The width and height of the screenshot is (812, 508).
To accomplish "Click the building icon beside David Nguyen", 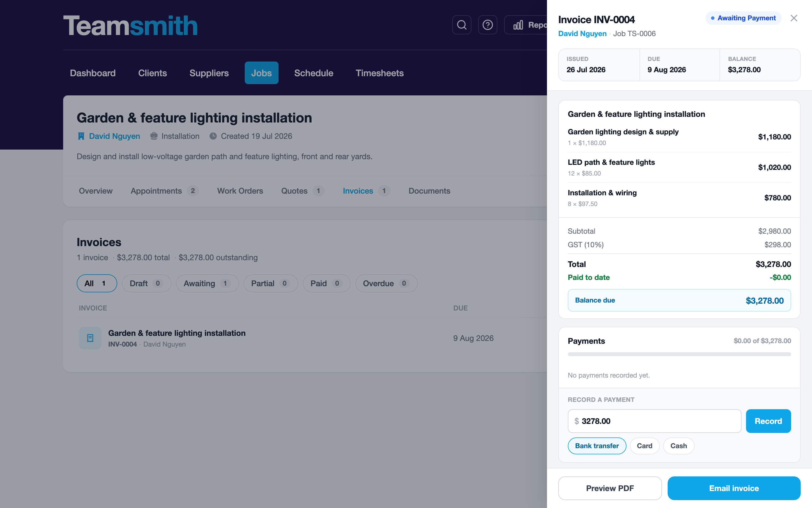I will (x=81, y=136).
